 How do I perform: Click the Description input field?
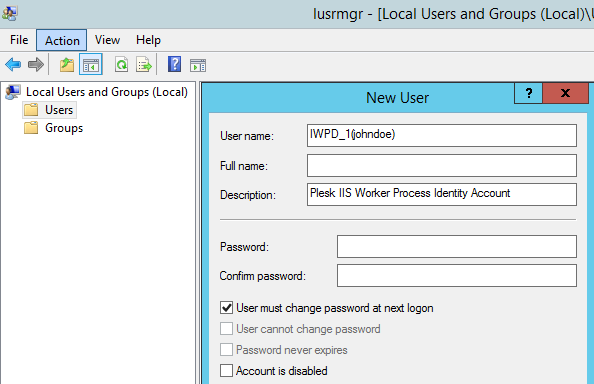pos(442,194)
